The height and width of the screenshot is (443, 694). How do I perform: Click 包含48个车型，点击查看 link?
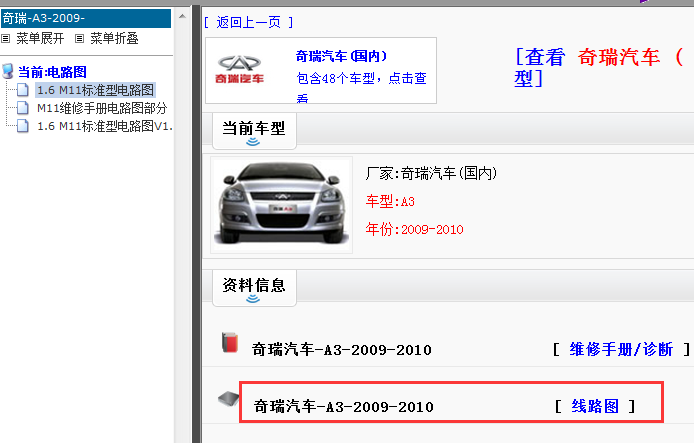[361, 88]
